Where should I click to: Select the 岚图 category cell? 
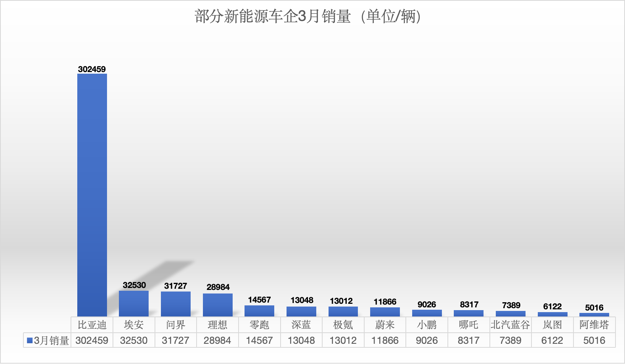(552, 325)
